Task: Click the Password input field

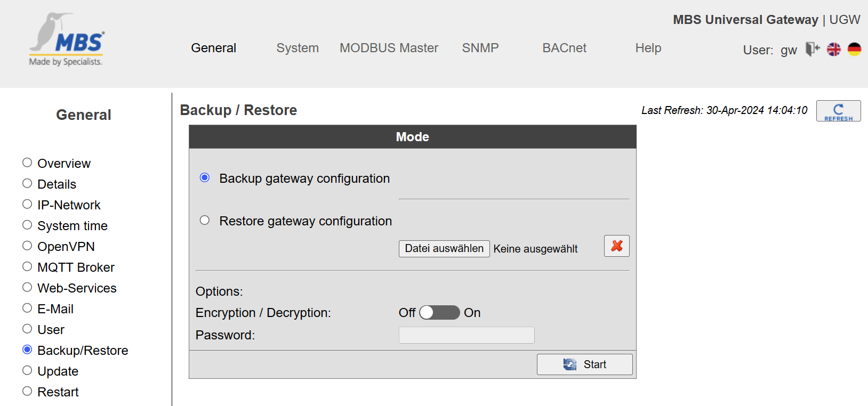Action: tap(467, 335)
